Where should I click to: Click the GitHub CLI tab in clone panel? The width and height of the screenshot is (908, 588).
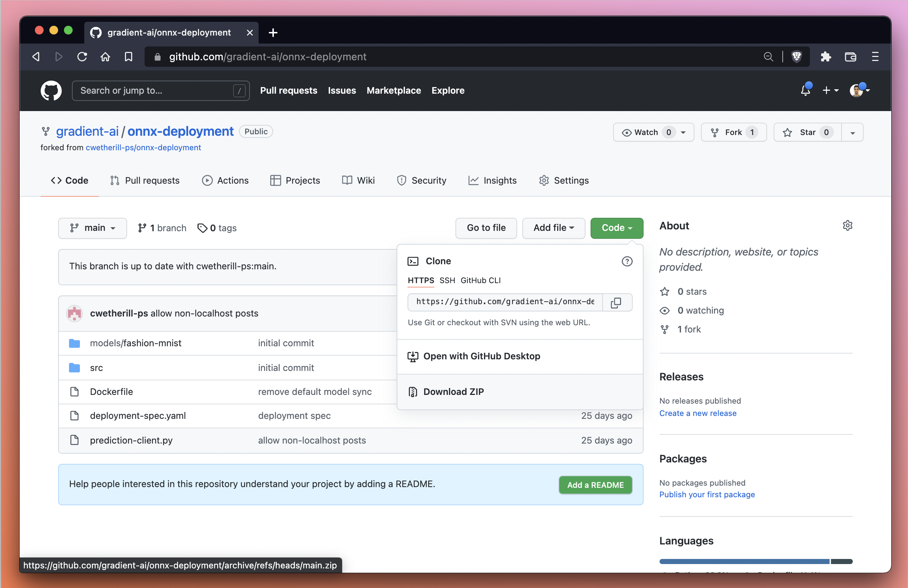point(481,281)
